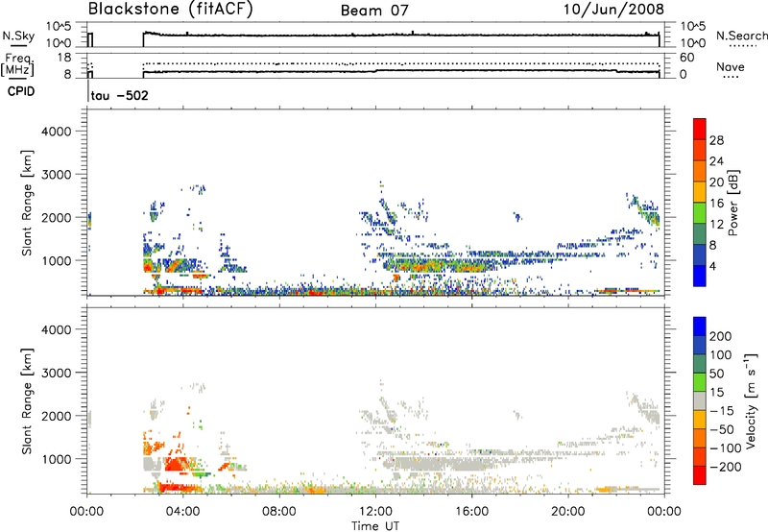
Task: Click the gray -15 to 15 Velocity color segment
Action: coord(700,400)
